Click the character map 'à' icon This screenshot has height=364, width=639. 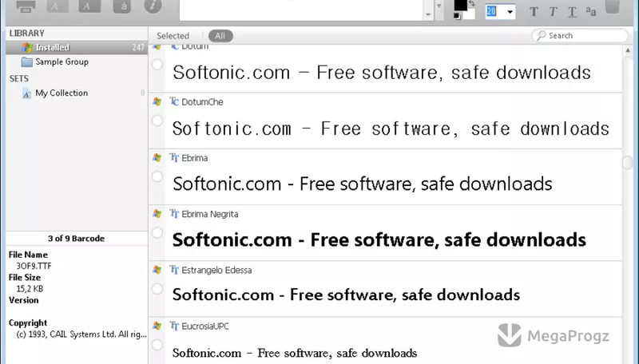click(x=121, y=6)
